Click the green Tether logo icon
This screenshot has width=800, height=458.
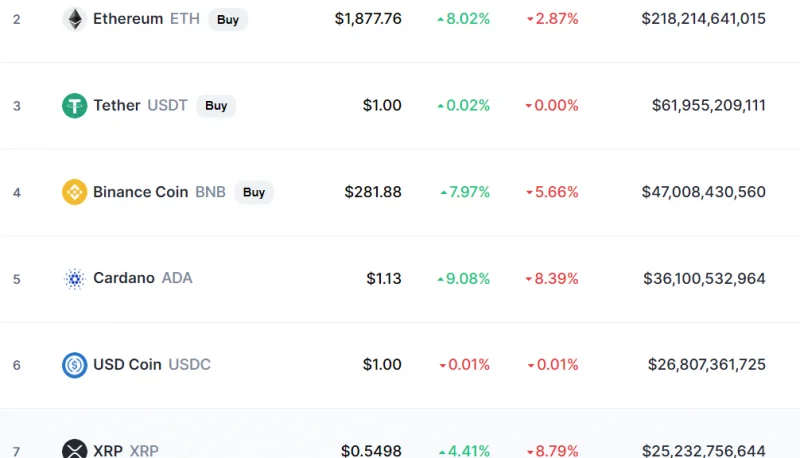click(x=74, y=106)
